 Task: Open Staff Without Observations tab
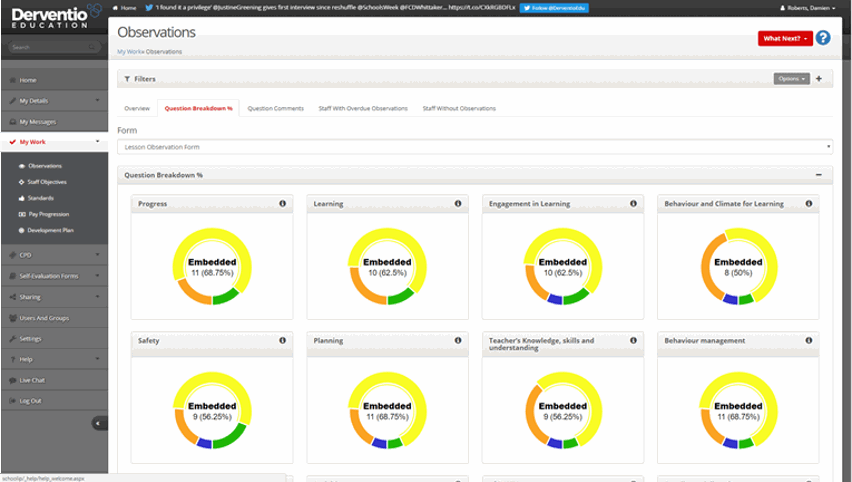pyautogui.click(x=459, y=108)
